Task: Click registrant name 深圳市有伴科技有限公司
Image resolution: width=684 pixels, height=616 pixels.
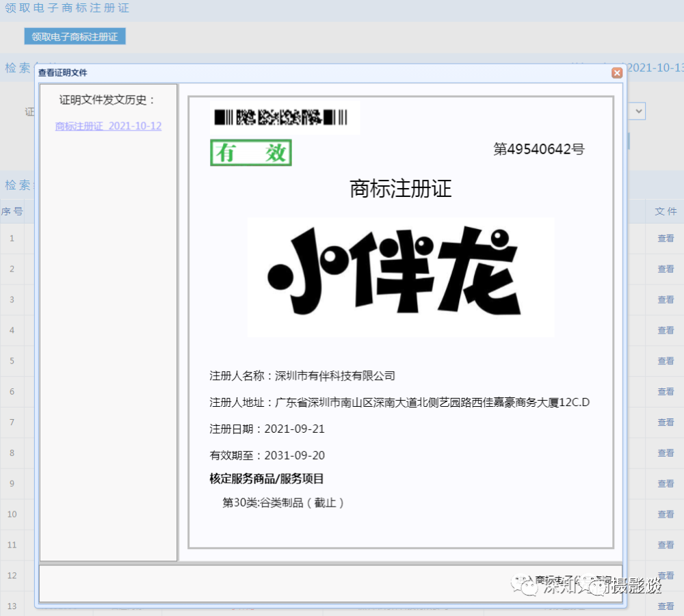Action: [335, 376]
